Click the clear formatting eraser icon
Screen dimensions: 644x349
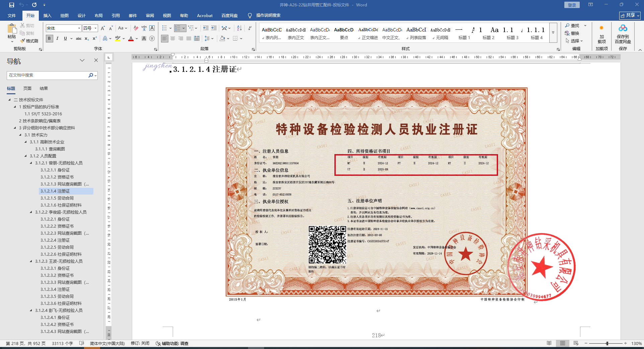coord(136,28)
